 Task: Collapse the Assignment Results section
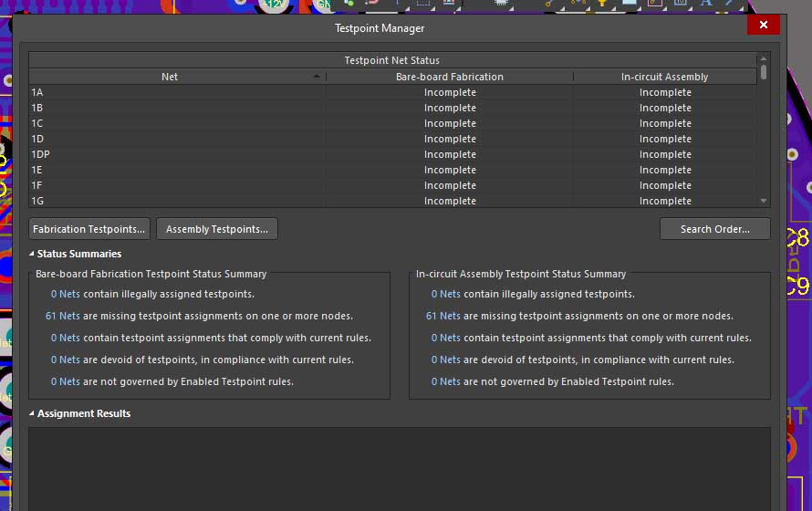click(x=33, y=413)
